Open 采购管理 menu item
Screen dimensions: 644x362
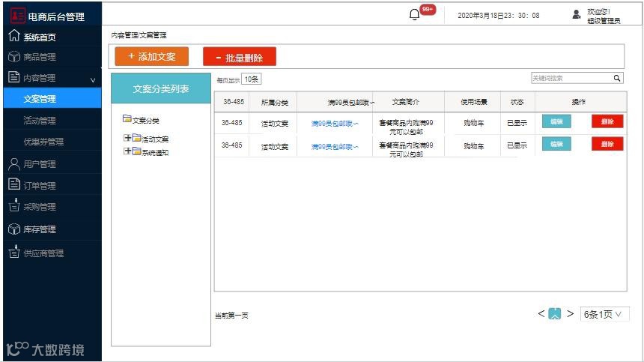[40, 207]
